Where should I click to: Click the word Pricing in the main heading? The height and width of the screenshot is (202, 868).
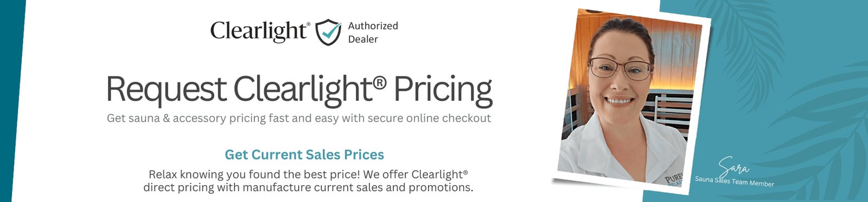pos(443,90)
